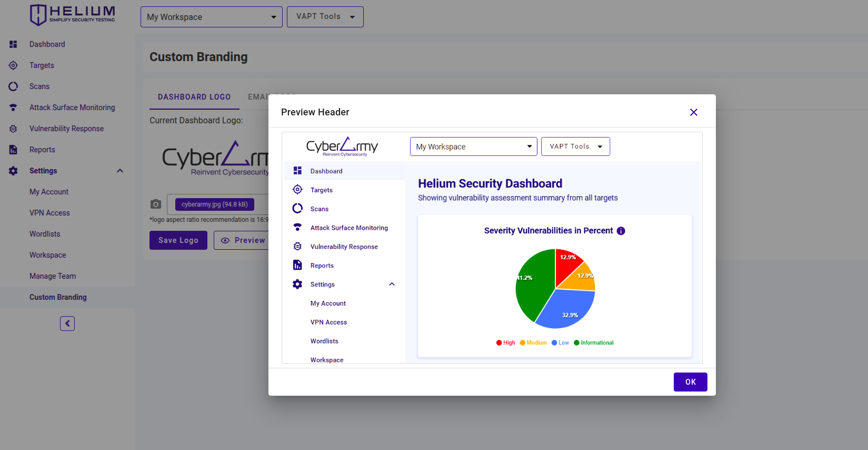Open the My Workspace dropdown in the preview header
The image size is (868, 450).
(473, 146)
